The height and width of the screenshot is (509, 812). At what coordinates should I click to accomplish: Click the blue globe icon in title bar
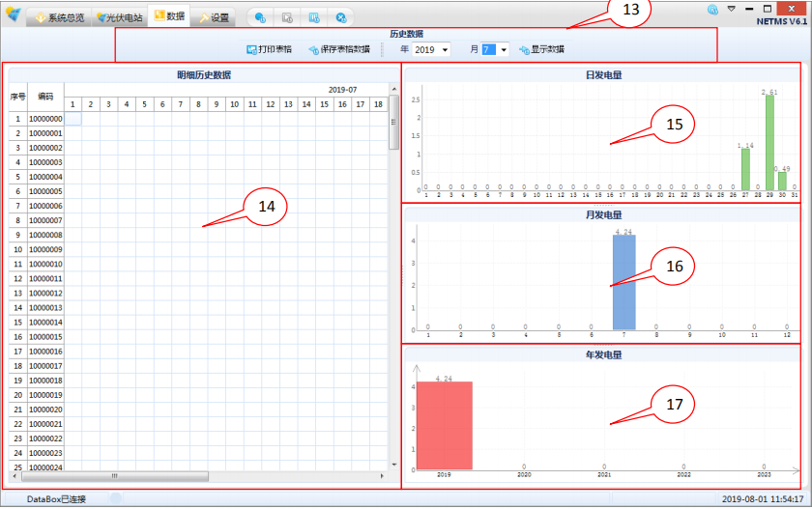[x=713, y=9]
